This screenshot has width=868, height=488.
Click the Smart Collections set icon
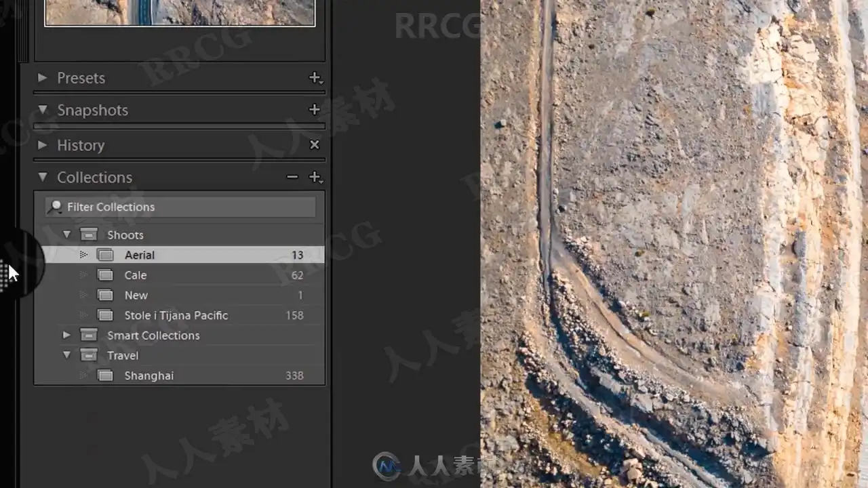point(88,335)
